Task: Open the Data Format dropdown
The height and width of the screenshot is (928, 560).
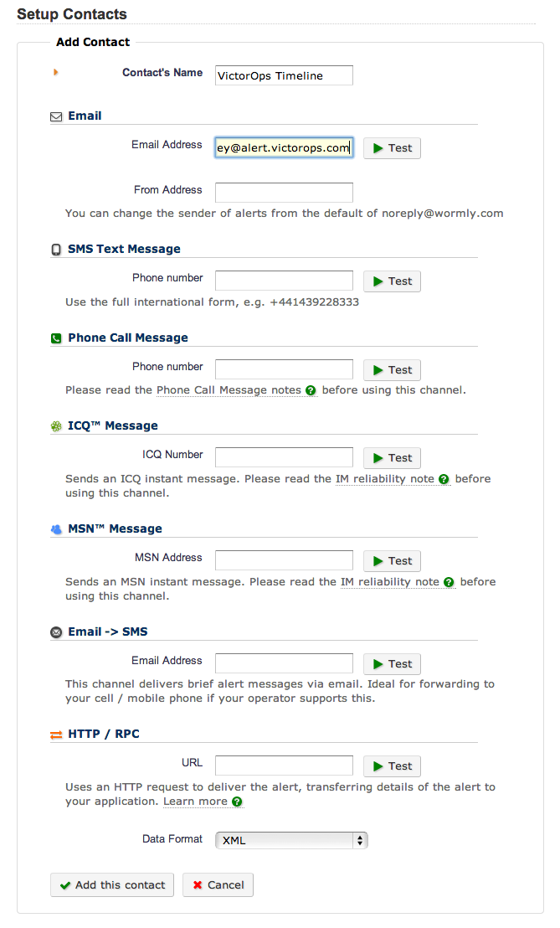Action: coord(291,840)
